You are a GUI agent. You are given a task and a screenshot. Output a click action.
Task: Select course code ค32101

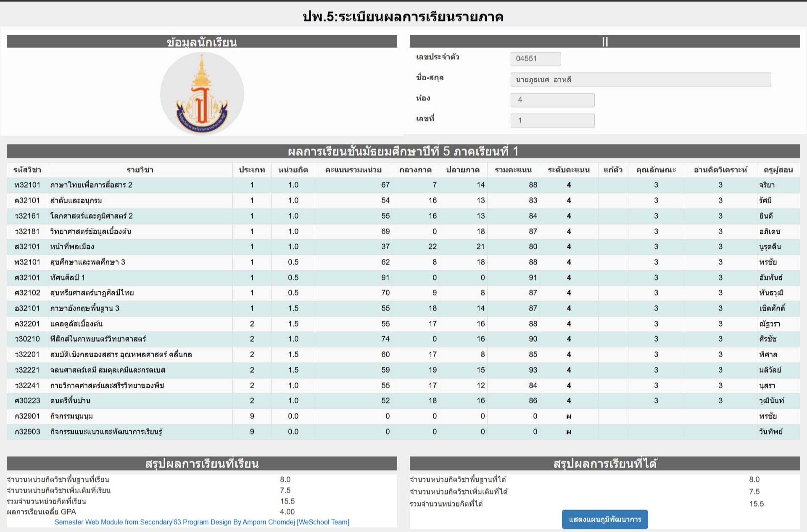click(27, 200)
